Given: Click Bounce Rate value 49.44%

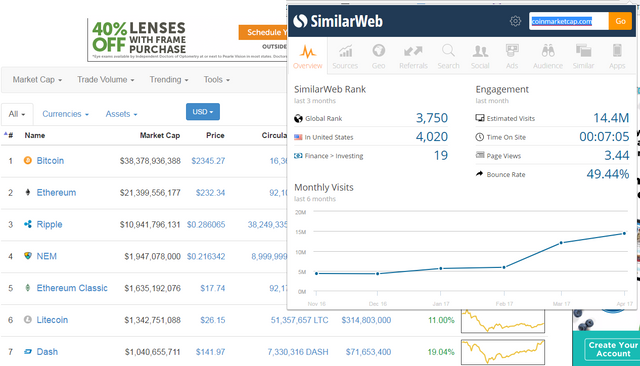Looking at the screenshot, I should [608, 174].
